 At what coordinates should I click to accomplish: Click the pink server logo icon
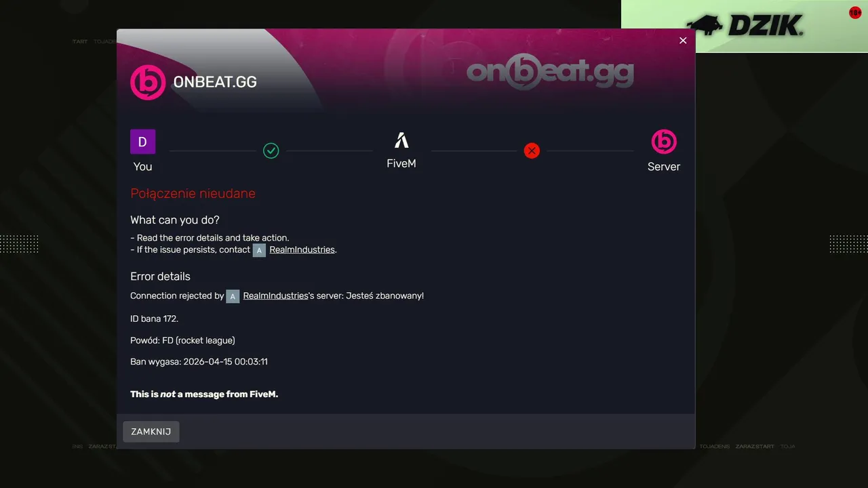(x=664, y=142)
